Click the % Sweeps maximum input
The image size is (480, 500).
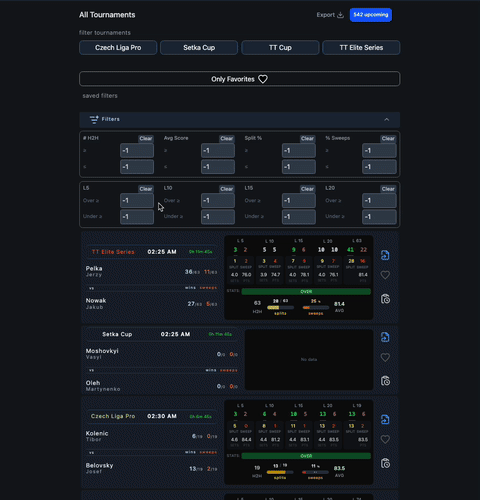[379, 167]
